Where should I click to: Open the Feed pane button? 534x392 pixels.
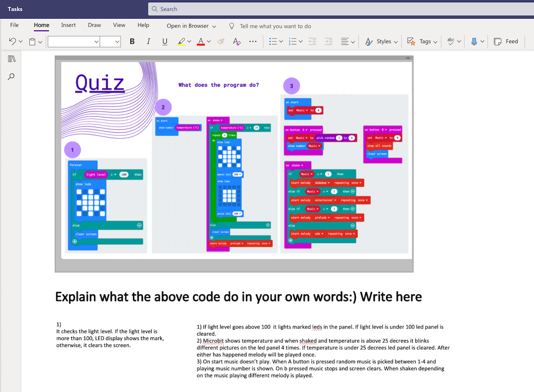(x=506, y=41)
